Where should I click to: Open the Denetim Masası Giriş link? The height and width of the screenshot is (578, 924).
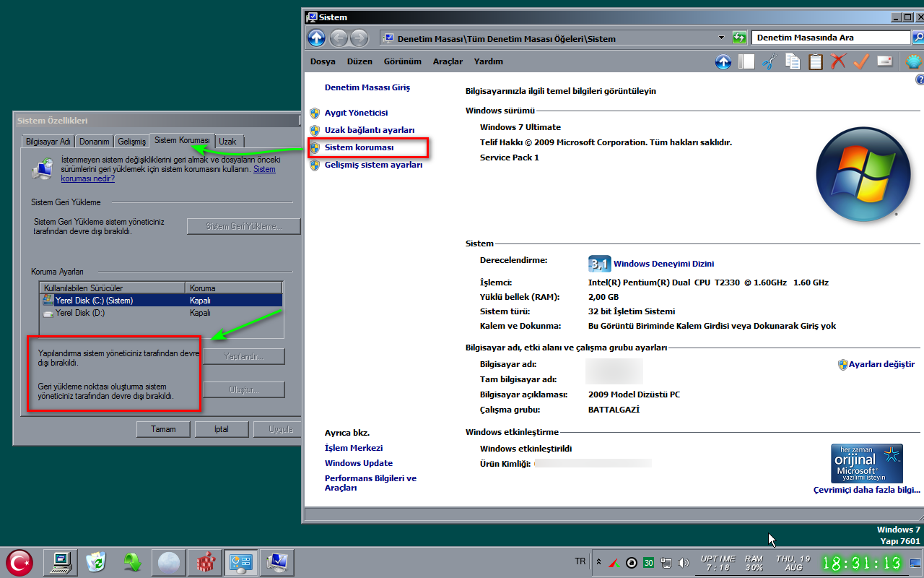click(367, 87)
